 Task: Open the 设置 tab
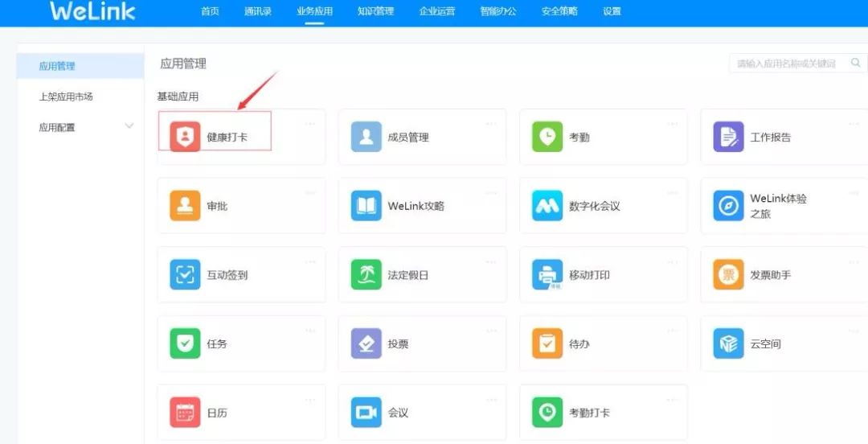click(612, 11)
